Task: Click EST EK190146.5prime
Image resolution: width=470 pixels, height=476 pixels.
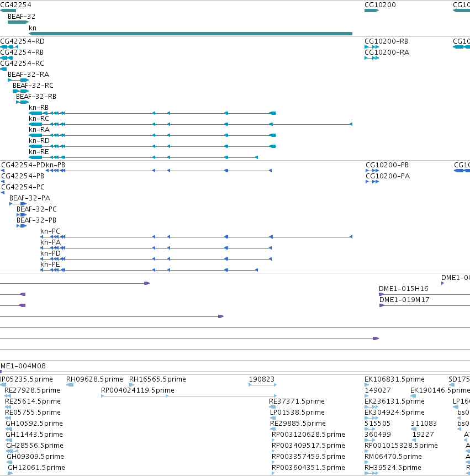Action: 440,390
